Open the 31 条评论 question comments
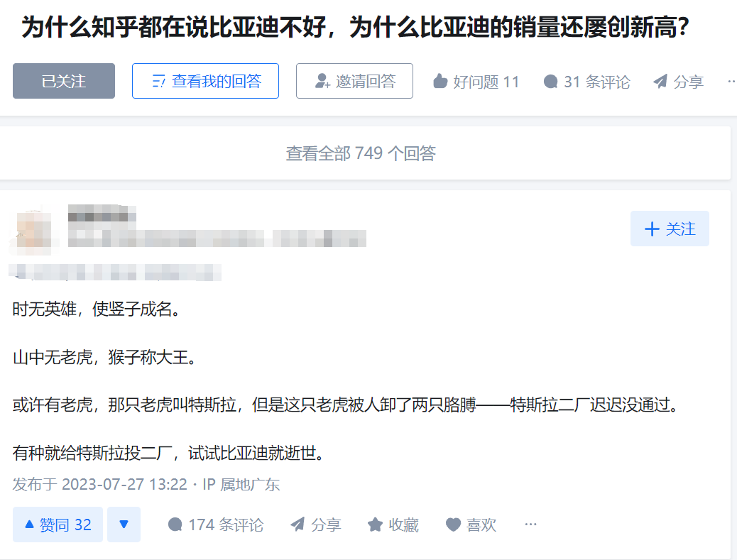Viewport: 737px width, 560px height. (x=586, y=82)
